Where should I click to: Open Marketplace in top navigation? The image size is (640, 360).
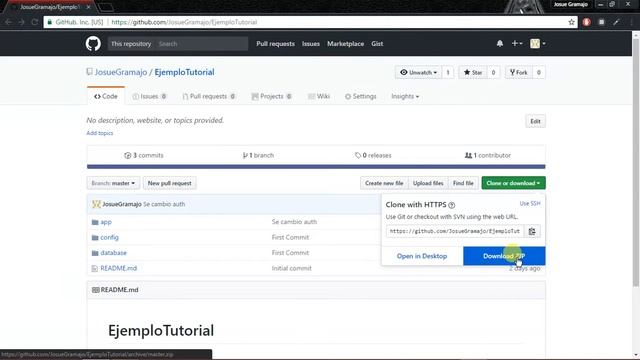click(x=345, y=44)
